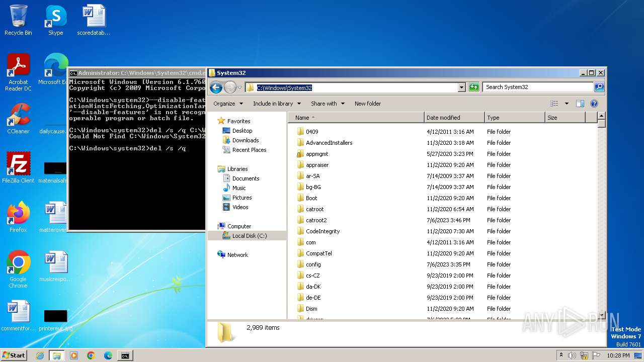This screenshot has height=362, width=644.
Task: Open the FileZilla Client shortcut
Action: [18, 168]
